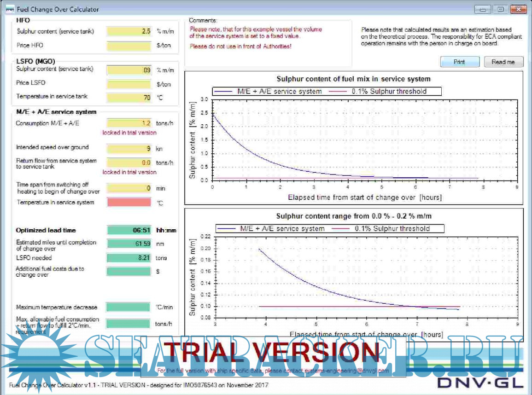Click the service tank temperature field
The width and height of the screenshot is (532, 395).
point(129,98)
